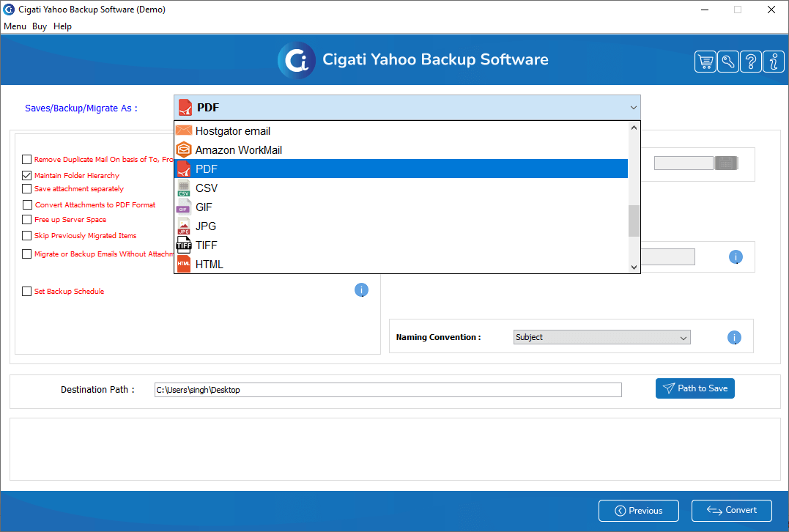Open the question mark help icon
This screenshot has height=532, width=789.
pos(751,62)
